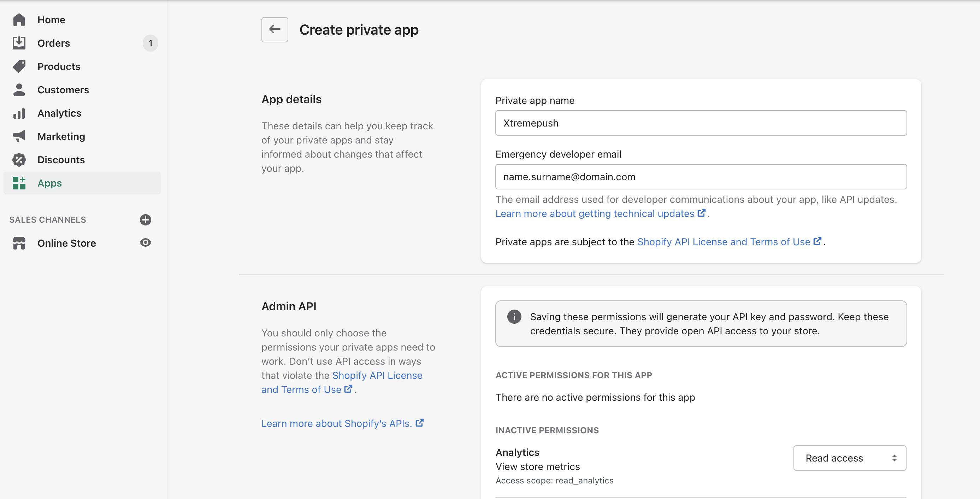
Task: Click the back arrow button
Action: coord(274,29)
